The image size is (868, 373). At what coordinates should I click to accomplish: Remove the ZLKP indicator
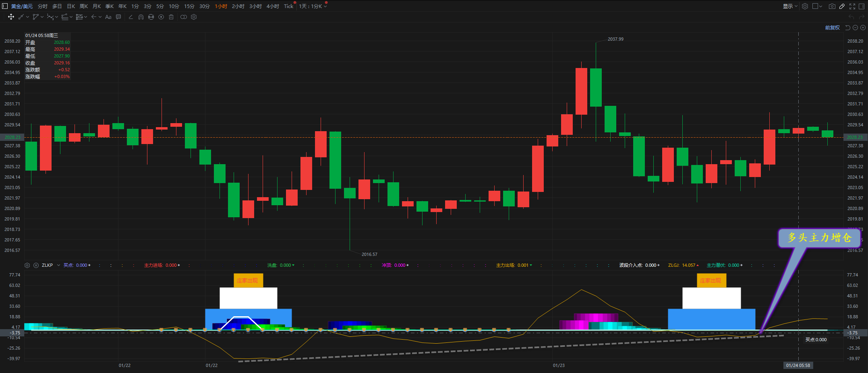36,265
